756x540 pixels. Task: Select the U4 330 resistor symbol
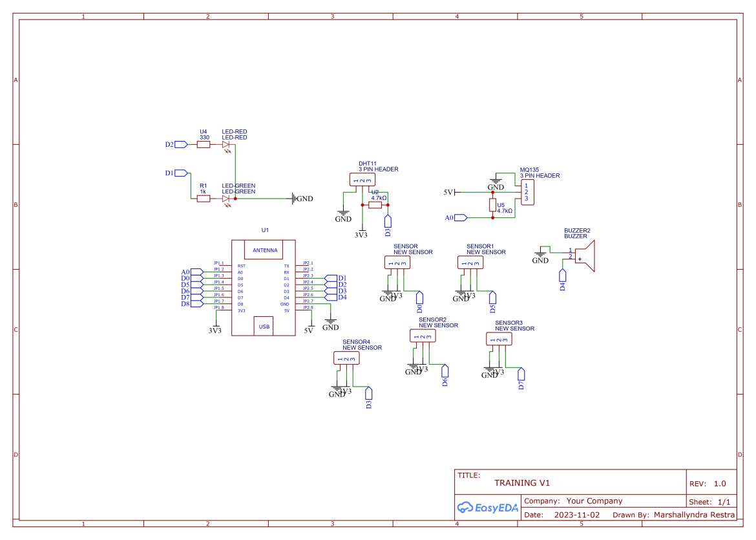pos(204,144)
